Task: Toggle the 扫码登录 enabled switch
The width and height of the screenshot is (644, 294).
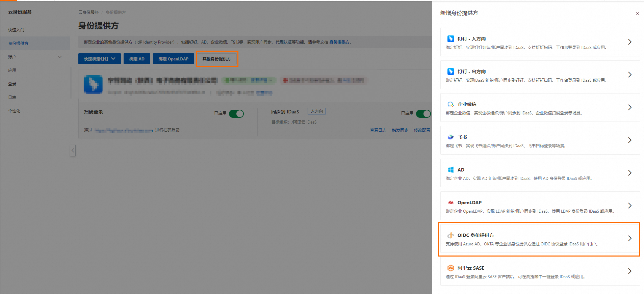Action: [x=236, y=114]
